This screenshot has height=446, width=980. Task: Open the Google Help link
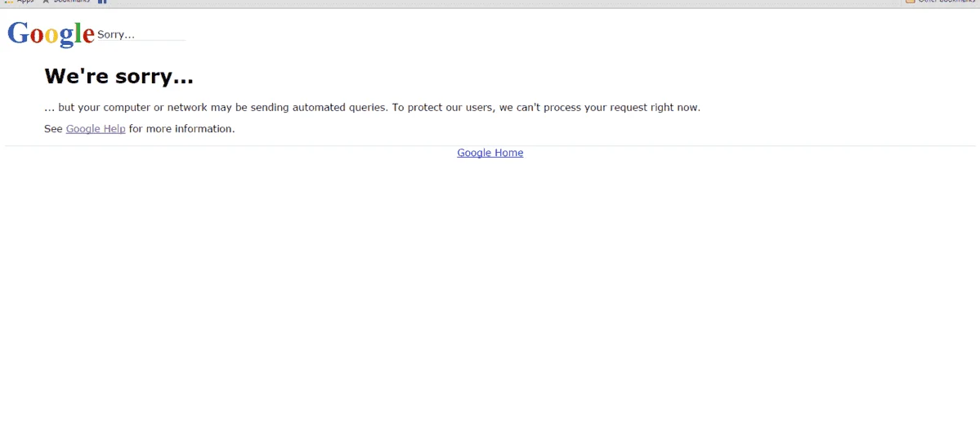[x=96, y=129]
